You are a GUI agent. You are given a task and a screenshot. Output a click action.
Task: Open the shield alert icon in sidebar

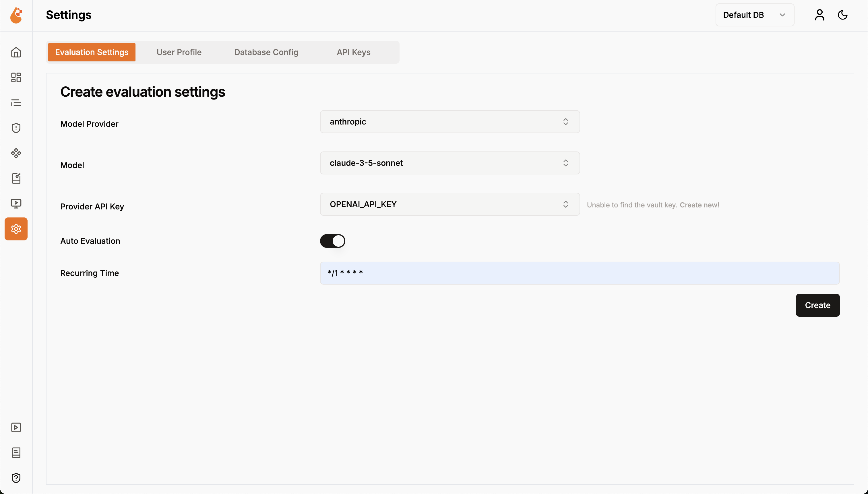(16, 128)
